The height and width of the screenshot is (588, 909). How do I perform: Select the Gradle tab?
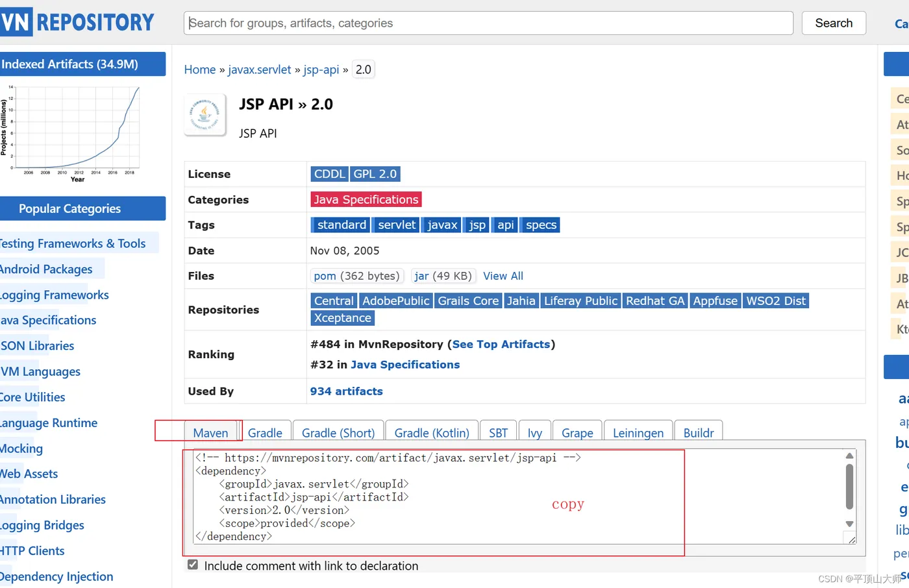265,432
